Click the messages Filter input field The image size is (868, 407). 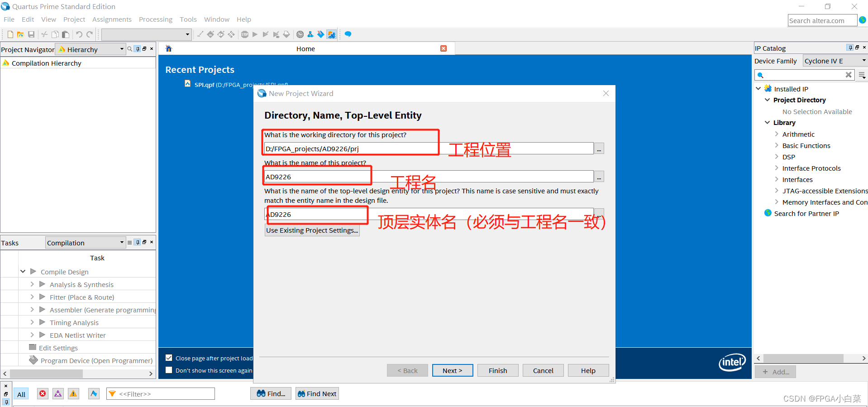pos(161,394)
